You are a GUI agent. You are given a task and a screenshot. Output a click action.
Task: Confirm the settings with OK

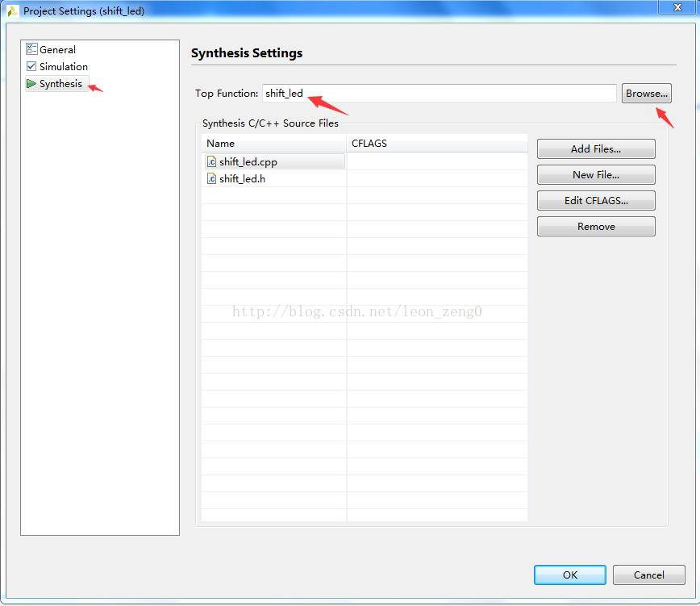pos(569,575)
